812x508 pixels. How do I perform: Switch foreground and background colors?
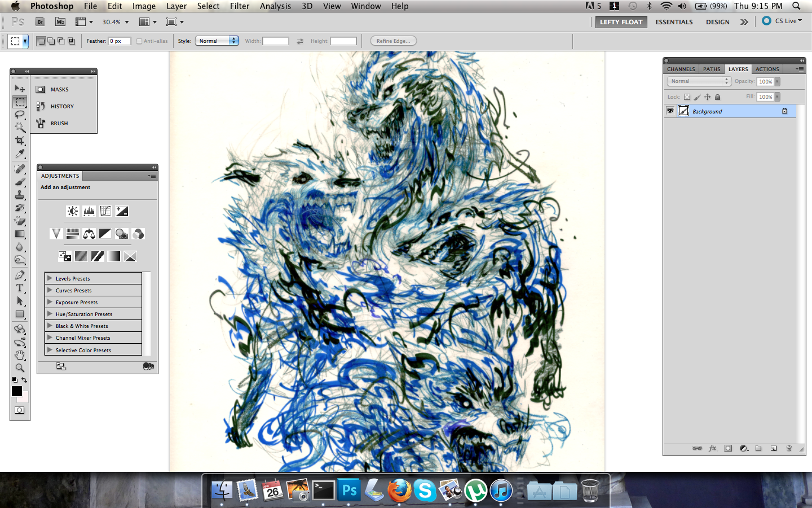pyautogui.click(x=24, y=380)
